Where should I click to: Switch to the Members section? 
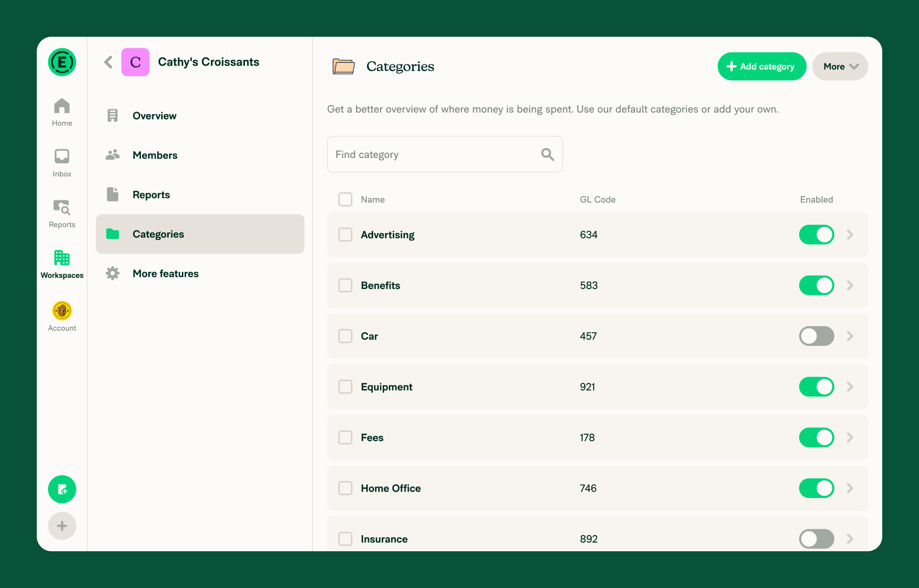pos(155,155)
